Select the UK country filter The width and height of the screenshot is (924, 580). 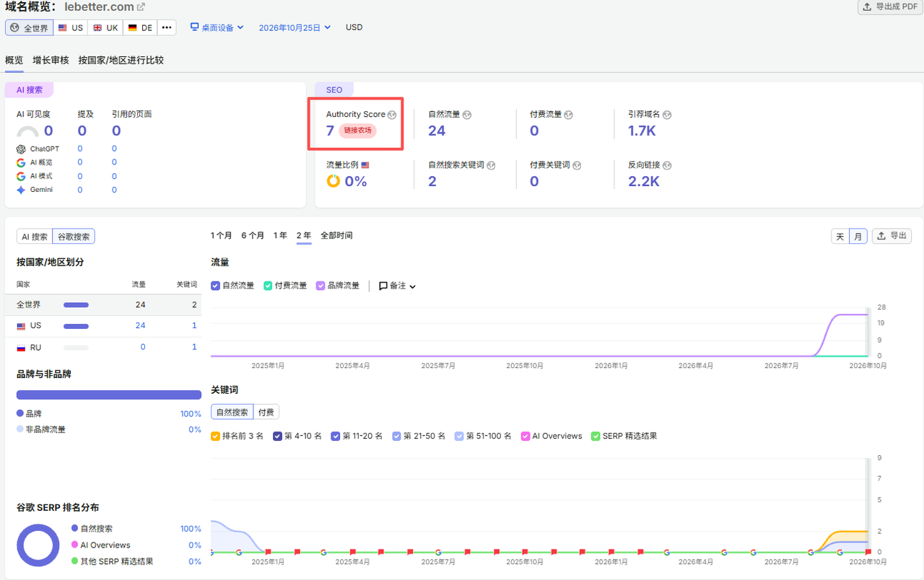(105, 27)
